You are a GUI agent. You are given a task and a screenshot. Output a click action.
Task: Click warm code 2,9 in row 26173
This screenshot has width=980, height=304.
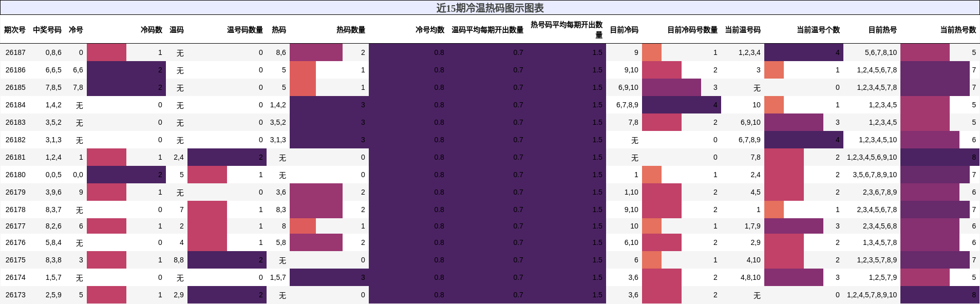[x=178, y=295]
